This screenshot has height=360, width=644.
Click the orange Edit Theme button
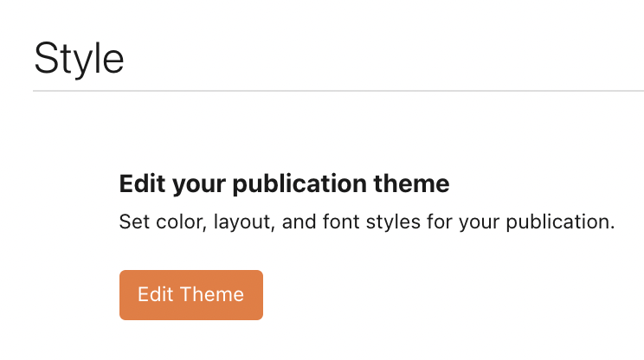pos(191,295)
